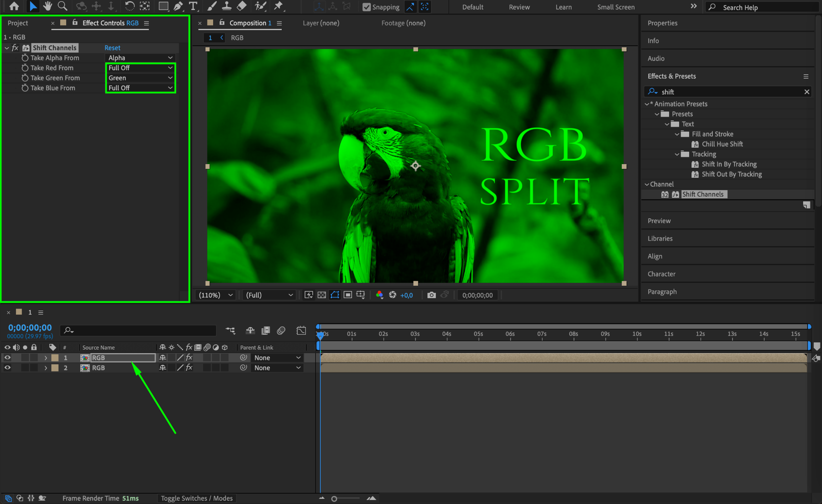Switch to the Review workspace
The image size is (822, 504).
click(x=519, y=7)
